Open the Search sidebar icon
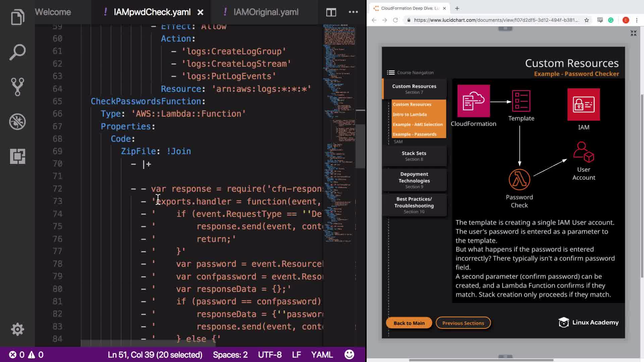 click(x=17, y=52)
